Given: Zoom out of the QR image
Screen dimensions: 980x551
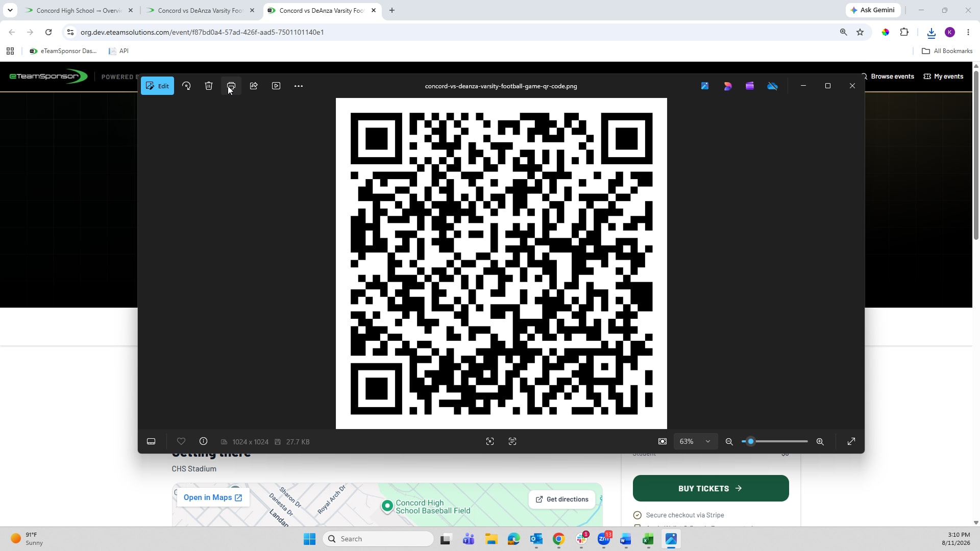Looking at the screenshot, I should point(729,441).
